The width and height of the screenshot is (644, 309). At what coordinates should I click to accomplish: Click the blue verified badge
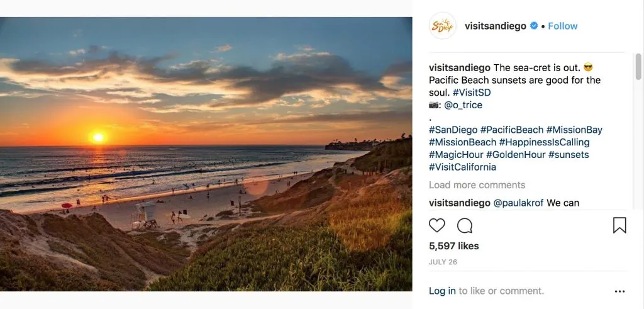point(534,26)
